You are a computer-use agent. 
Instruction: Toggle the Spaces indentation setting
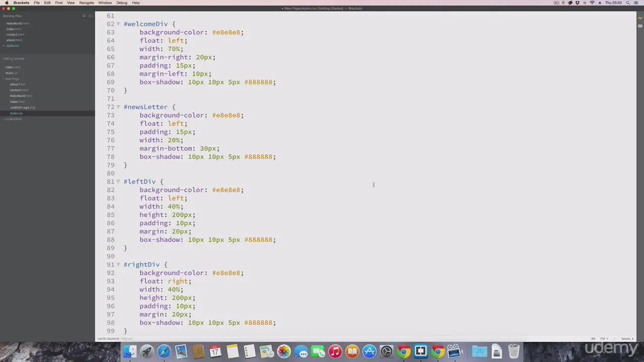pos(627,338)
